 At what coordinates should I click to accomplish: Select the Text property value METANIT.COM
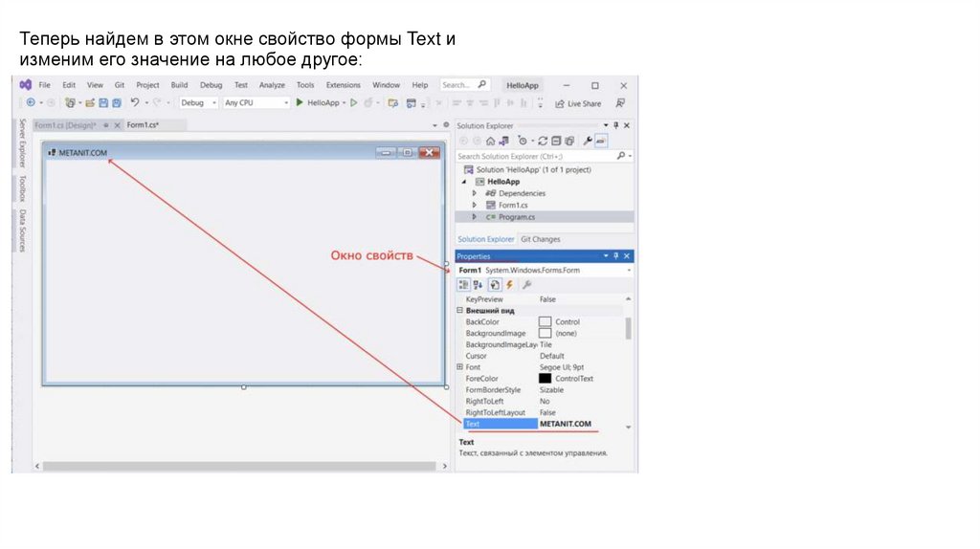point(565,424)
